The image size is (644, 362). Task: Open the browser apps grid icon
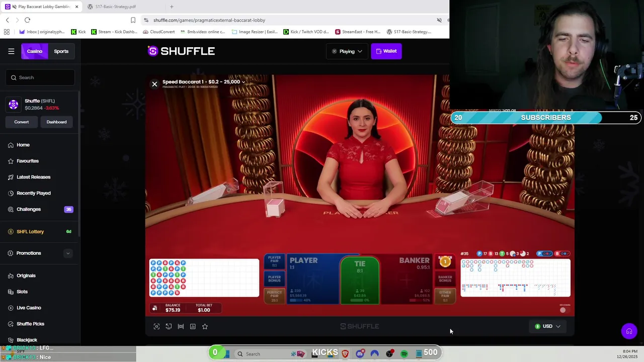pyautogui.click(x=7, y=32)
